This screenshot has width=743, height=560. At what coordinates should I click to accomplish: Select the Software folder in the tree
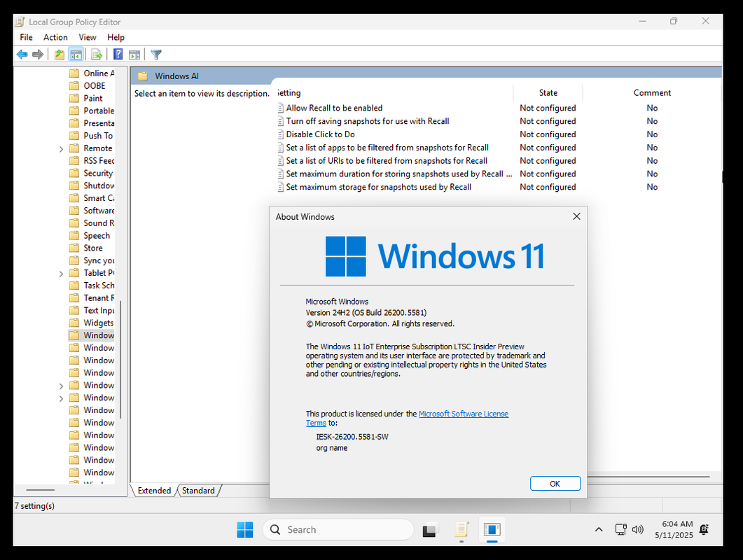click(x=99, y=211)
